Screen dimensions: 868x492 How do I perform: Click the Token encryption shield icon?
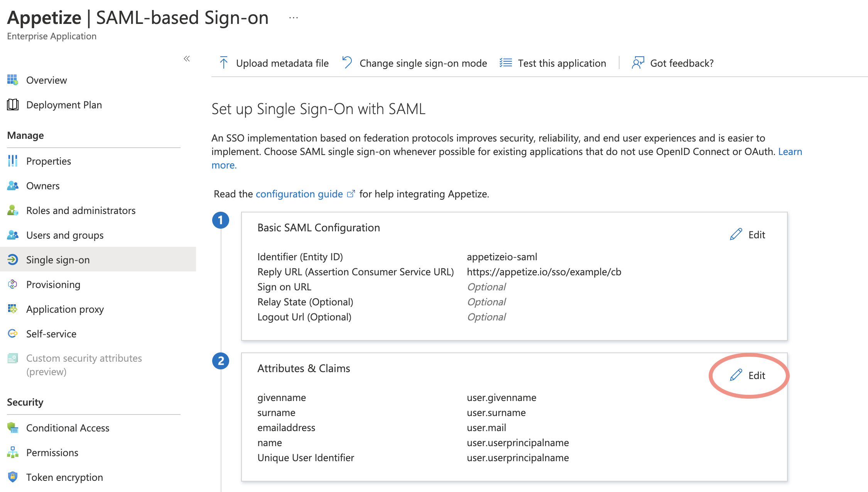click(13, 477)
